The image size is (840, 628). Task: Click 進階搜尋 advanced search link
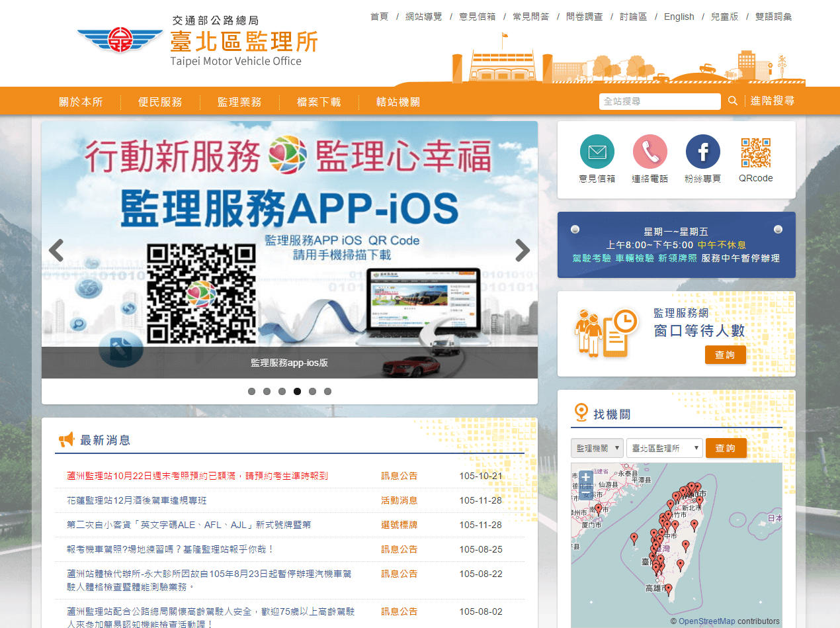[773, 101]
